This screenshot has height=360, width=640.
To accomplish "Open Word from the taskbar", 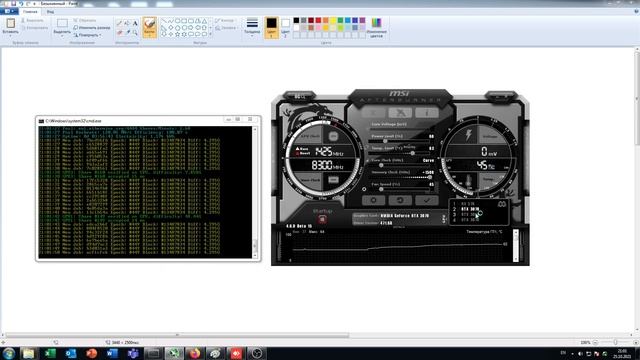I will point(112,353).
